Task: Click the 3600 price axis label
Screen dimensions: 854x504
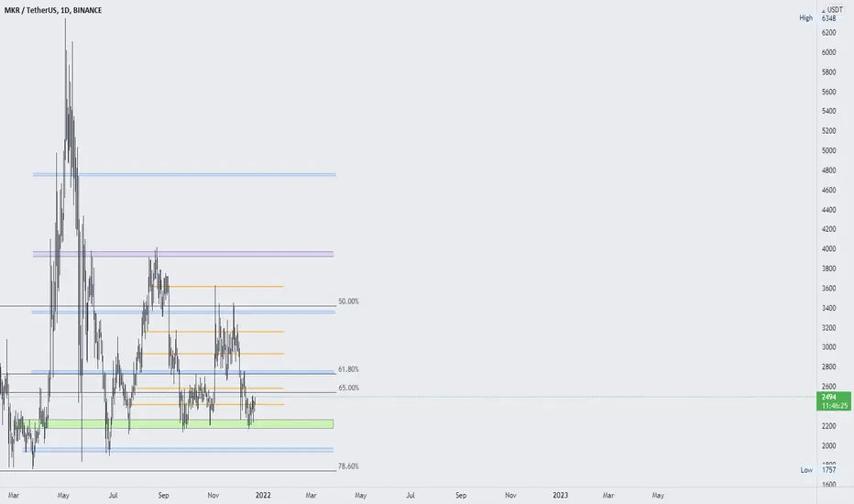Action: tap(828, 289)
